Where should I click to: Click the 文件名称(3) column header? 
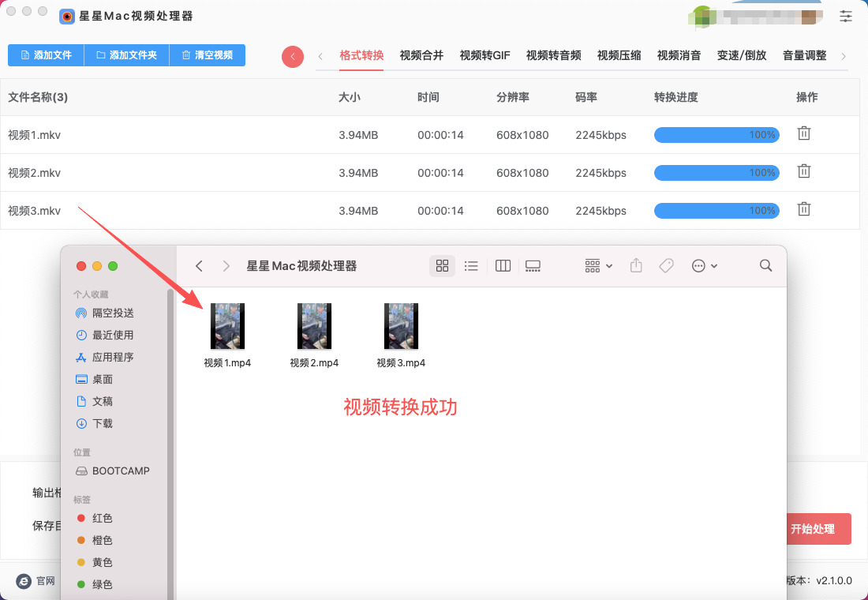click(38, 98)
